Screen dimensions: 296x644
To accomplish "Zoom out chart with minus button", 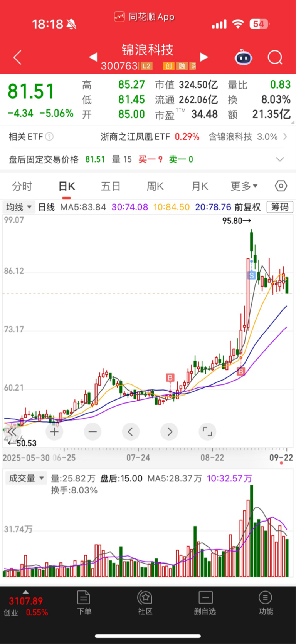I will pos(92,432).
